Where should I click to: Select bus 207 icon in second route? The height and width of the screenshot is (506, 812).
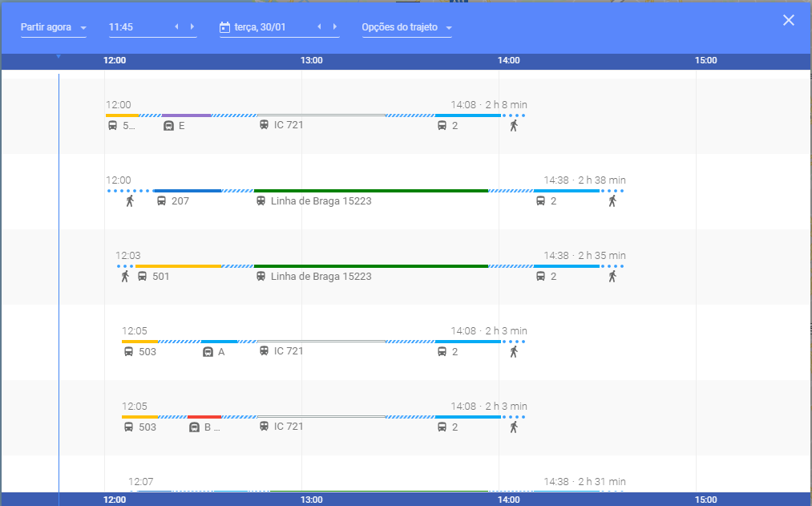161,201
